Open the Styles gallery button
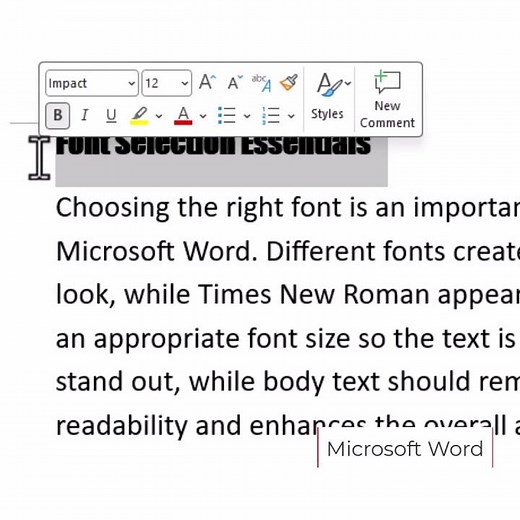 [x=328, y=96]
